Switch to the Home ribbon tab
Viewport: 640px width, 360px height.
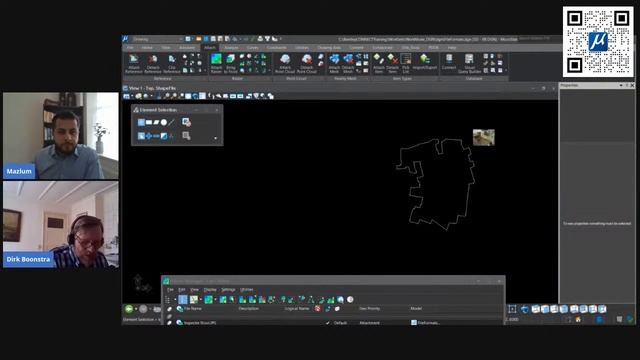(x=147, y=48)
